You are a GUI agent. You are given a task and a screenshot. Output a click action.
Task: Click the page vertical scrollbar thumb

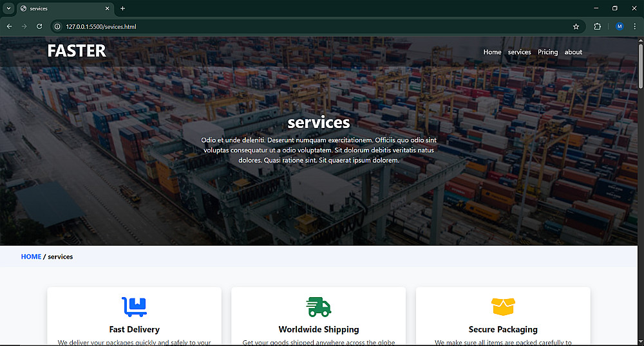click(641, 66)
